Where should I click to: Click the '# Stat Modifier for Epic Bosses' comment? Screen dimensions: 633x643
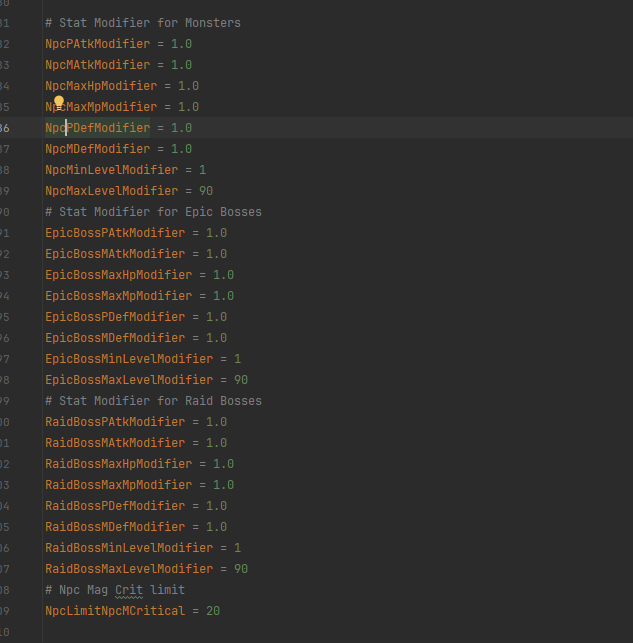pos(153,212)
